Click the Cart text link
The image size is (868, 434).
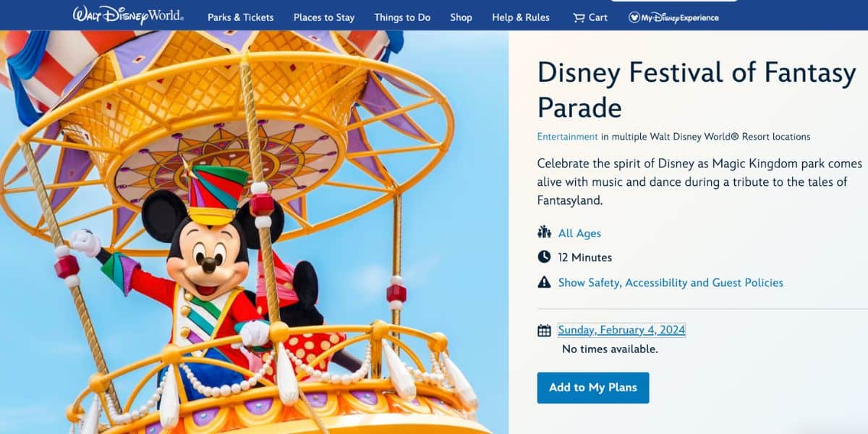click(598, 17)
